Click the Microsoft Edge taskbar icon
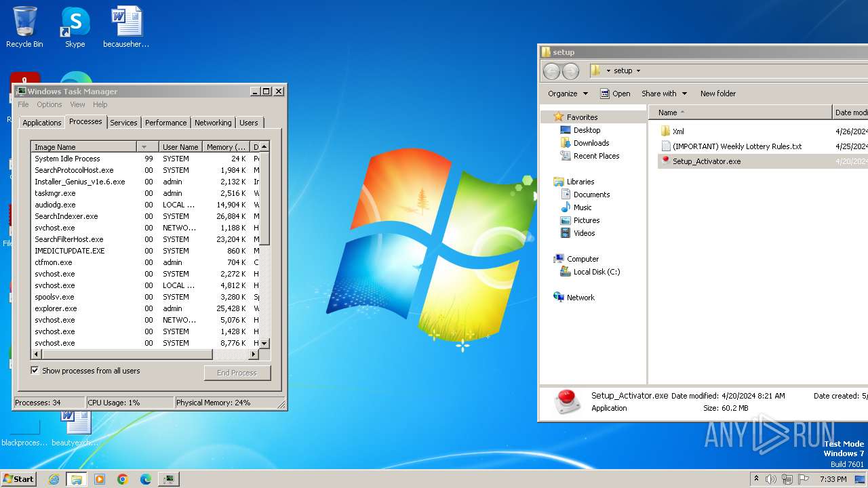868x488 pixels. coord(146,479)
